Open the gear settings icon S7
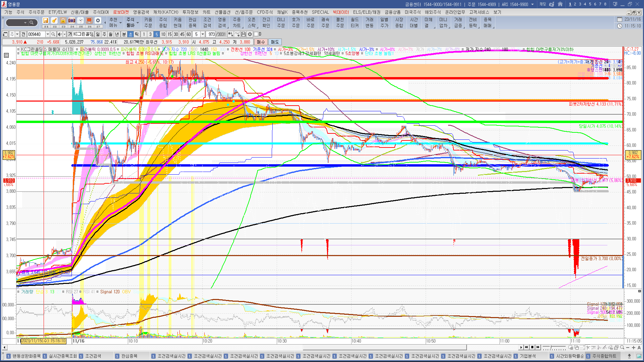This screenshot has width=644, height=362. click(98, 21)
